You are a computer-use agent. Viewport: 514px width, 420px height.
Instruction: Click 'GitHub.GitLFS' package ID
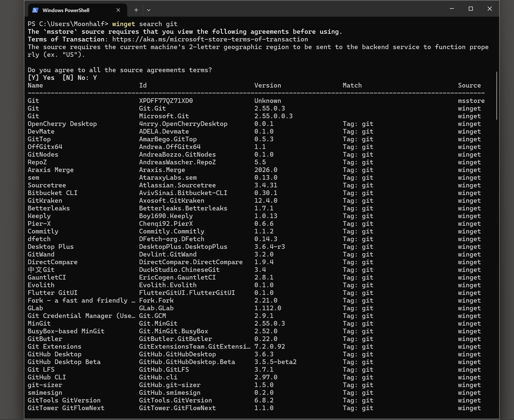point(164,370)
